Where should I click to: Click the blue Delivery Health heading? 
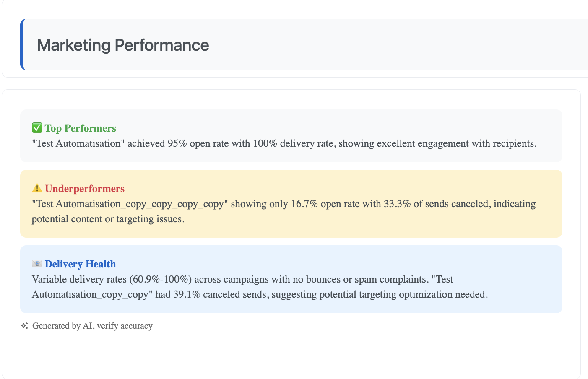pos(80,264)
